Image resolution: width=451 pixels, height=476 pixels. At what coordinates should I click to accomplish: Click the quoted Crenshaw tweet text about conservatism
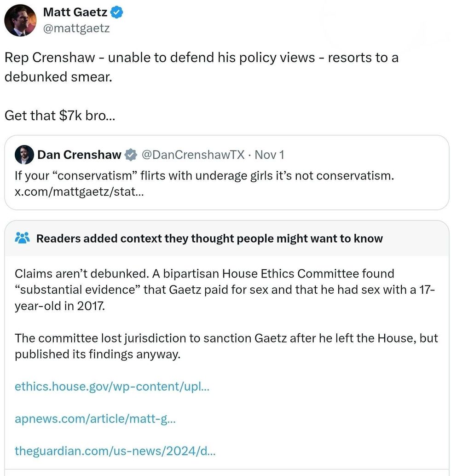coord(204,176)
